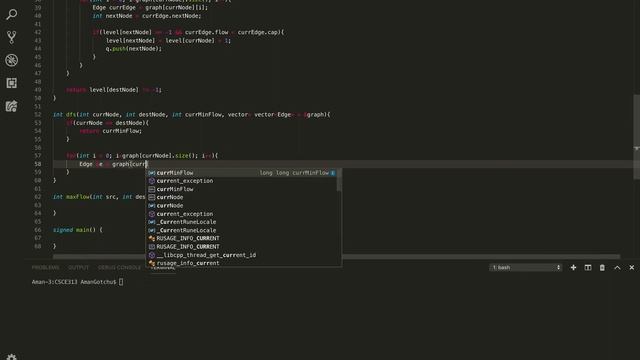Click the editor vertical scrollbar thumb

pyautogui.click(x=637, y=137)
